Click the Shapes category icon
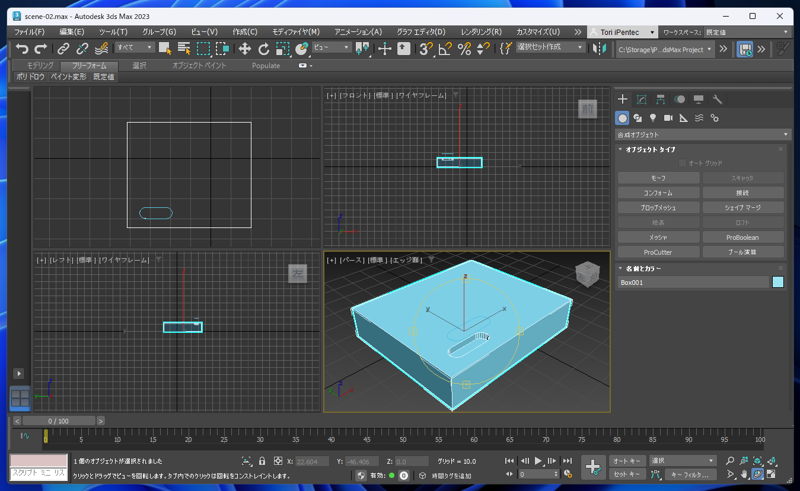Screen dimensions: 800x491 click(x=637, y=118)
